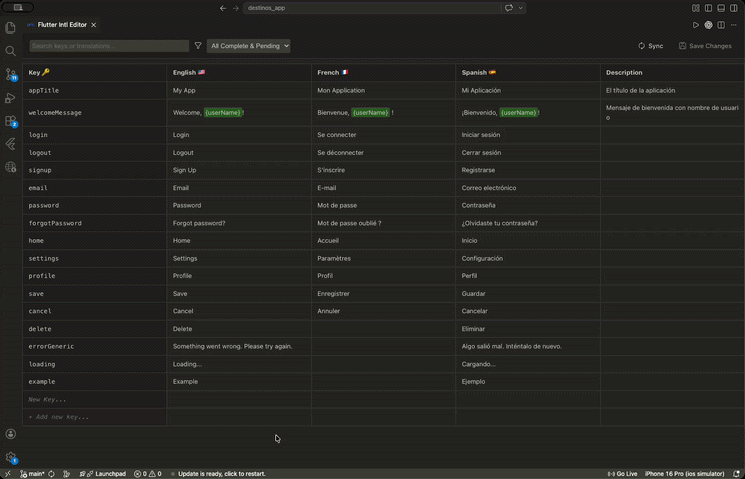Open the Search view in the activity bar
745x479 pixels.
tap(10, 51)
